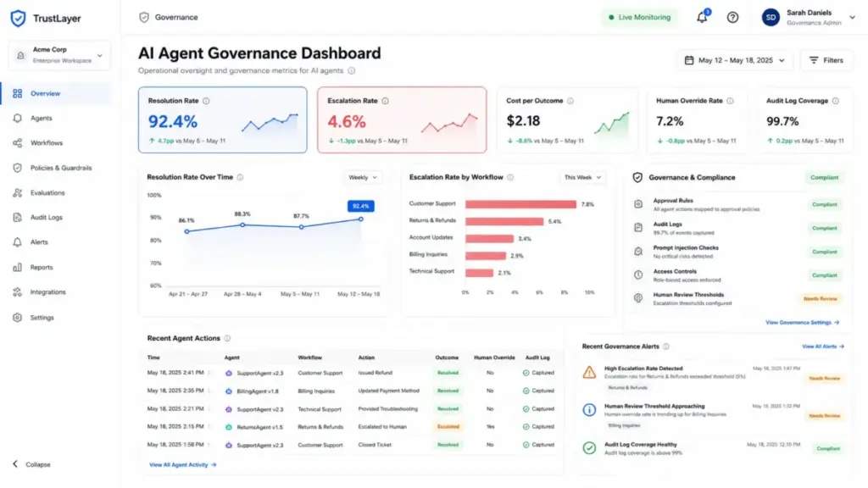Expand the Acme Corp workspace selector
The height and width of the screenshot is (488, 868).
[60, 55]
